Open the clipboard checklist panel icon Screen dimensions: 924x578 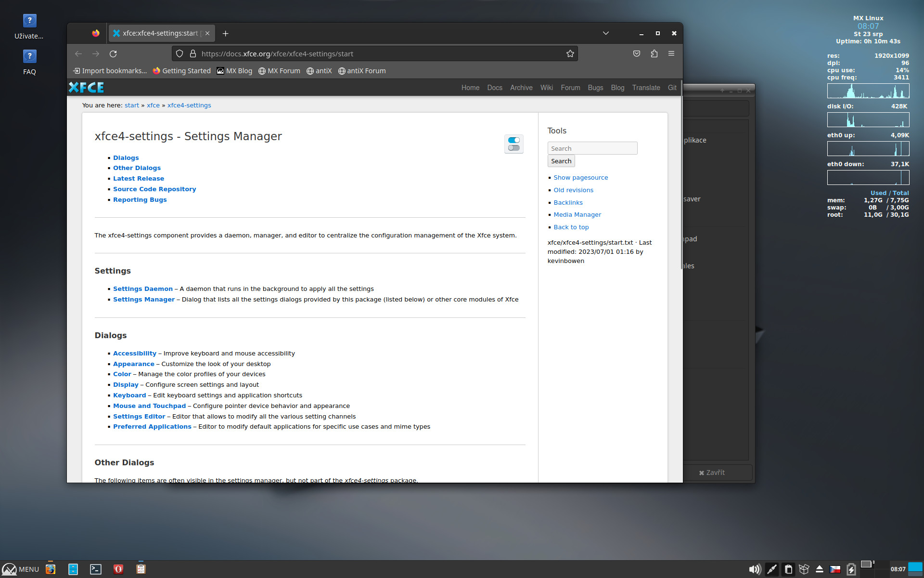coord(141,569)
